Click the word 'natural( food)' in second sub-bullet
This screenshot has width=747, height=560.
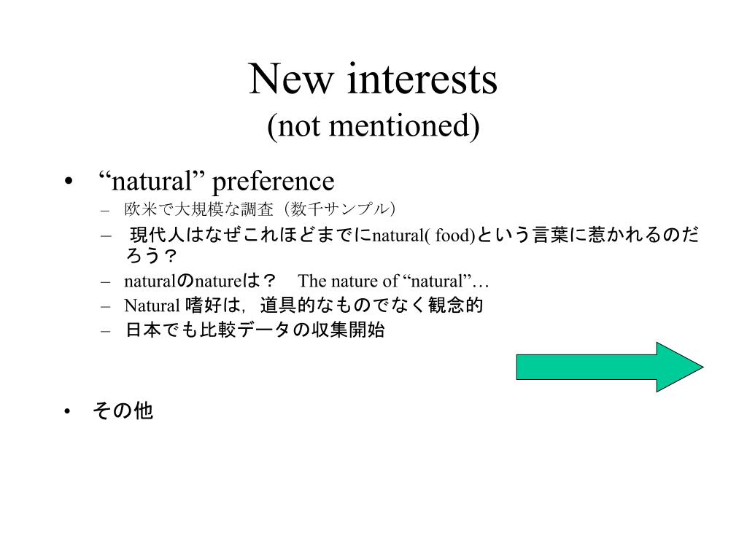[424, 236]
